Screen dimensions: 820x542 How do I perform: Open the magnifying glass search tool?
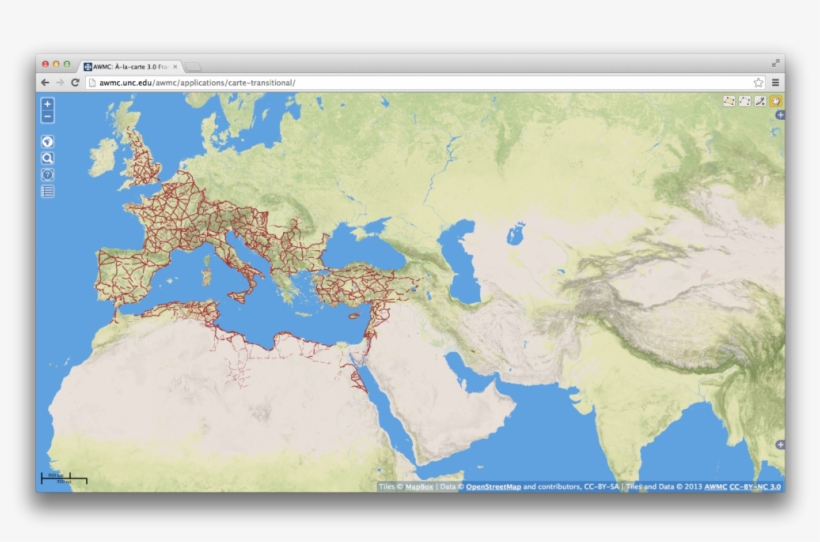pyautogui.click(x=48, y=158)
